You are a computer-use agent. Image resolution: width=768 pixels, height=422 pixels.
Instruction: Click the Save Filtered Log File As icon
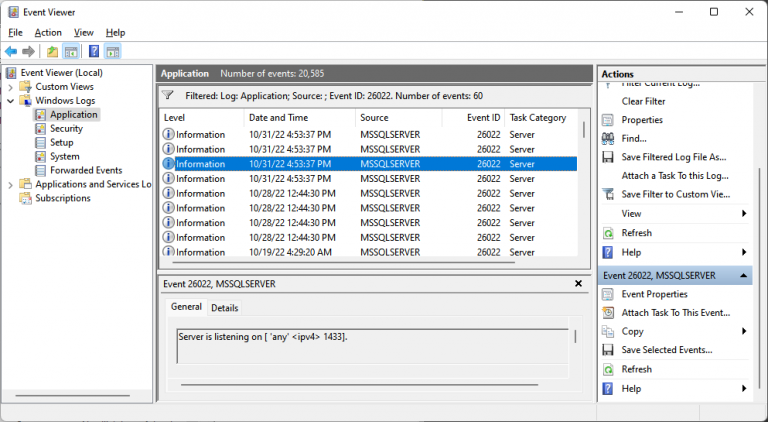(608, 157)
